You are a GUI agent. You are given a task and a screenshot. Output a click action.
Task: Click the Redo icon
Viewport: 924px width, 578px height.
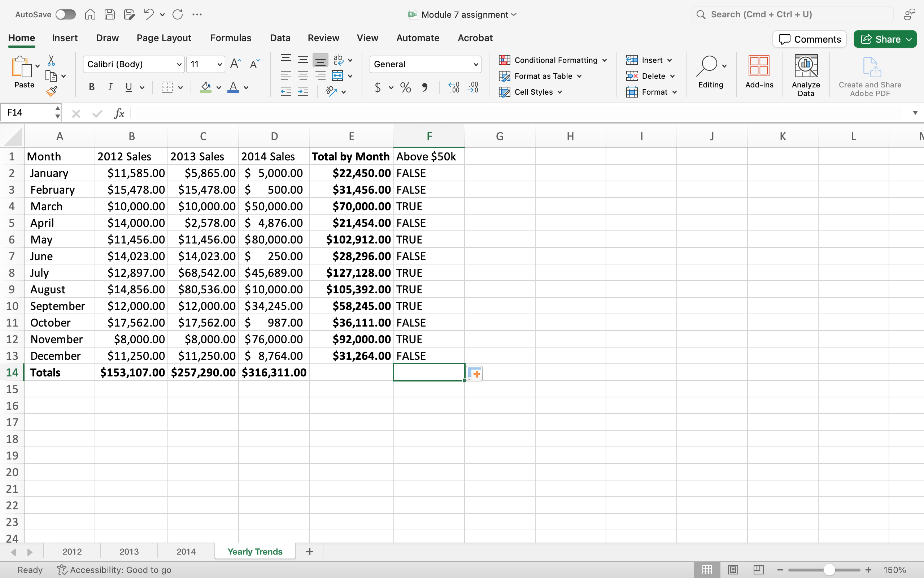(178, 14)
